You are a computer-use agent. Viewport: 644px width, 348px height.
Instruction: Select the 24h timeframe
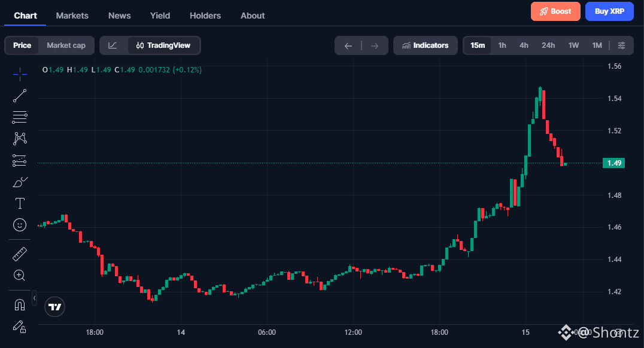(548, 45)
